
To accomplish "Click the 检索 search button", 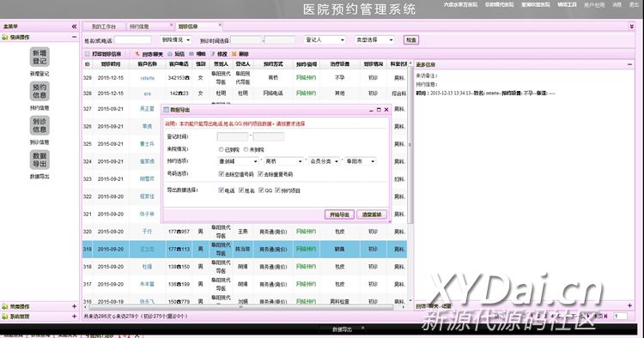I will point(411,39).
